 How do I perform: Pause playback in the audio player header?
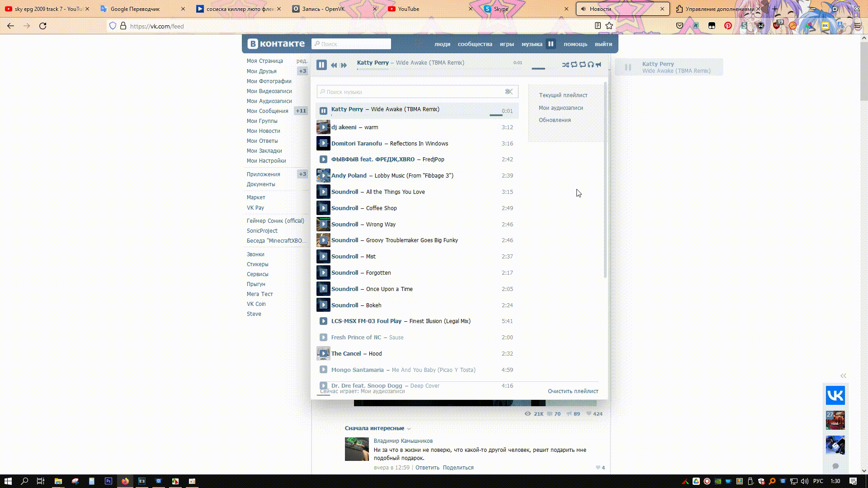pos(321,65)
